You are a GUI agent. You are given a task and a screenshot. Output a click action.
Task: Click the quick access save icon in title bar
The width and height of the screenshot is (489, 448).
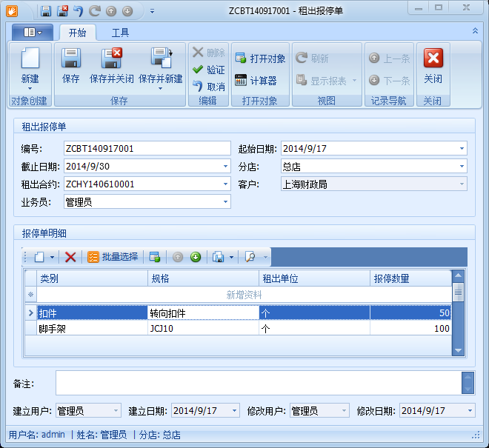point(46,11)
